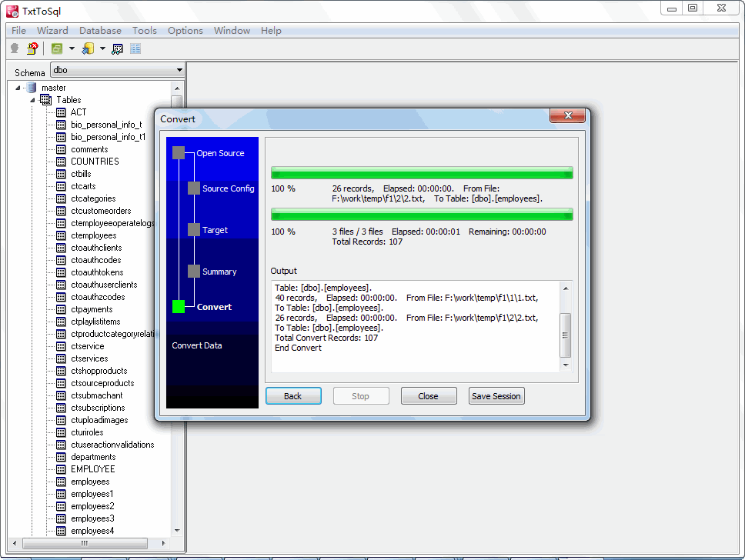Click the COUNTRIES table icon

[61, 162]
